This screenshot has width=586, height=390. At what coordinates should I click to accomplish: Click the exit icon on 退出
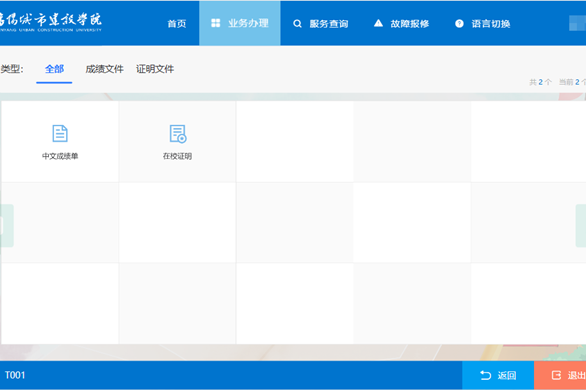[556, 375]
